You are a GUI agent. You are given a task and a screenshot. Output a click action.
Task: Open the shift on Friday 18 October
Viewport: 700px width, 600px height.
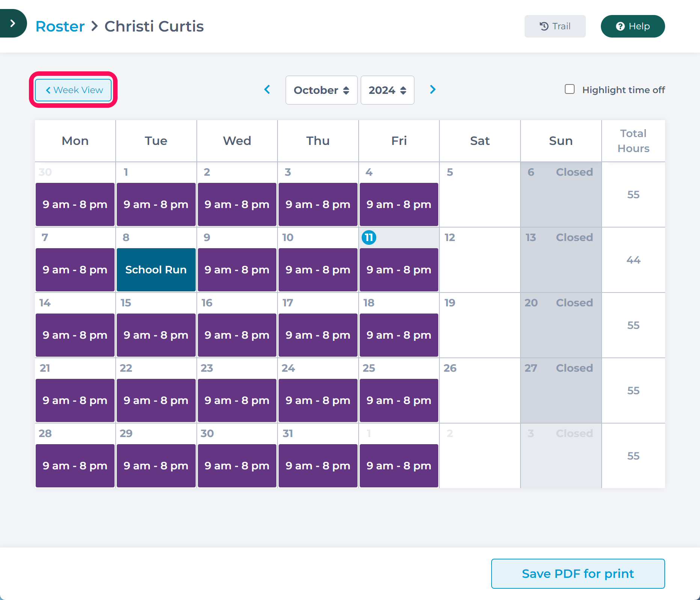click(399, 335)
